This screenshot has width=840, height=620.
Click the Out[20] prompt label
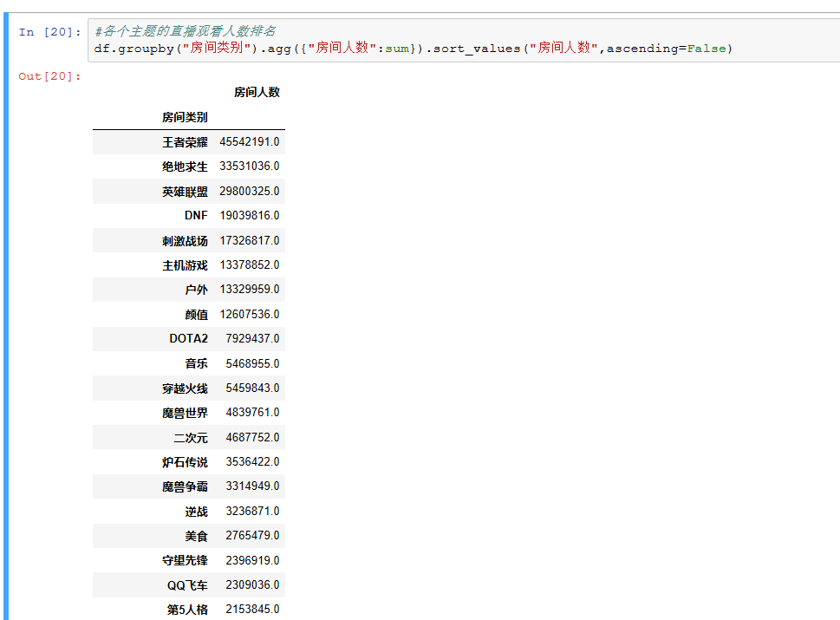[x=49, y=76]
